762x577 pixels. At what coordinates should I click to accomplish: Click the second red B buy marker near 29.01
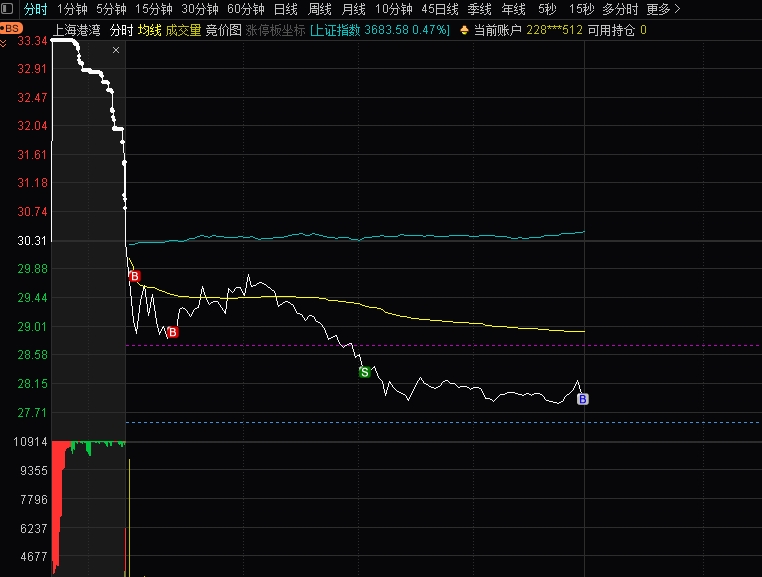tap(173, 332)
